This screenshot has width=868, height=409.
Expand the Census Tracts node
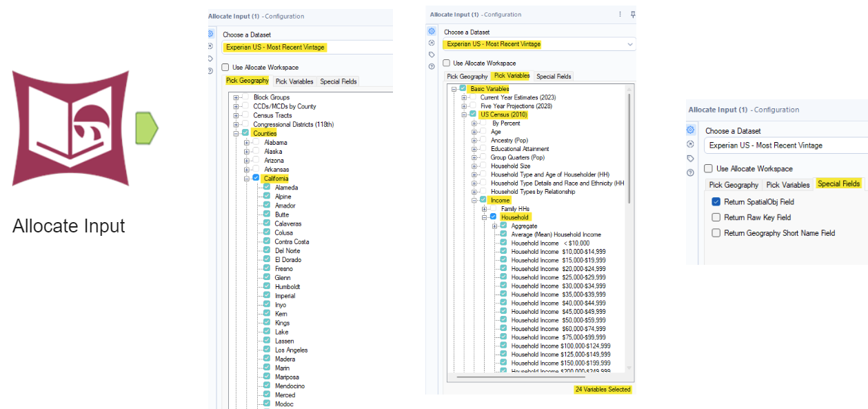[236, 115]
